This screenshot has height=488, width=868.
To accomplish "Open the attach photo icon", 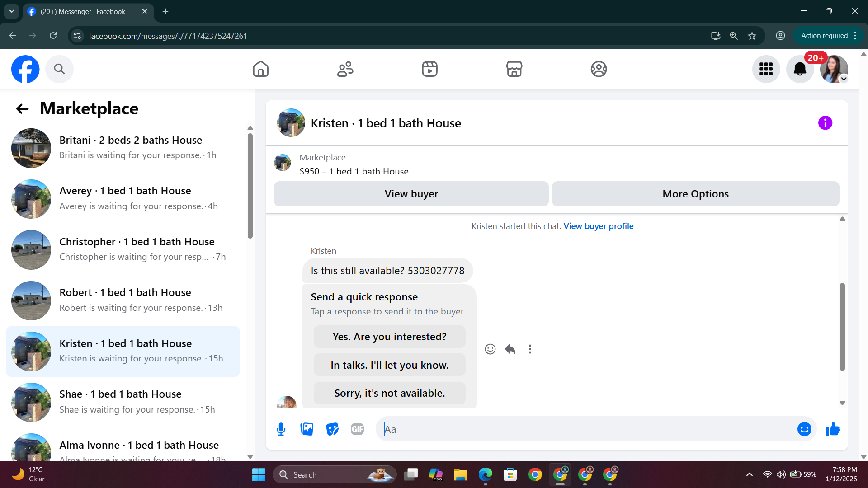I will [307, 429].
